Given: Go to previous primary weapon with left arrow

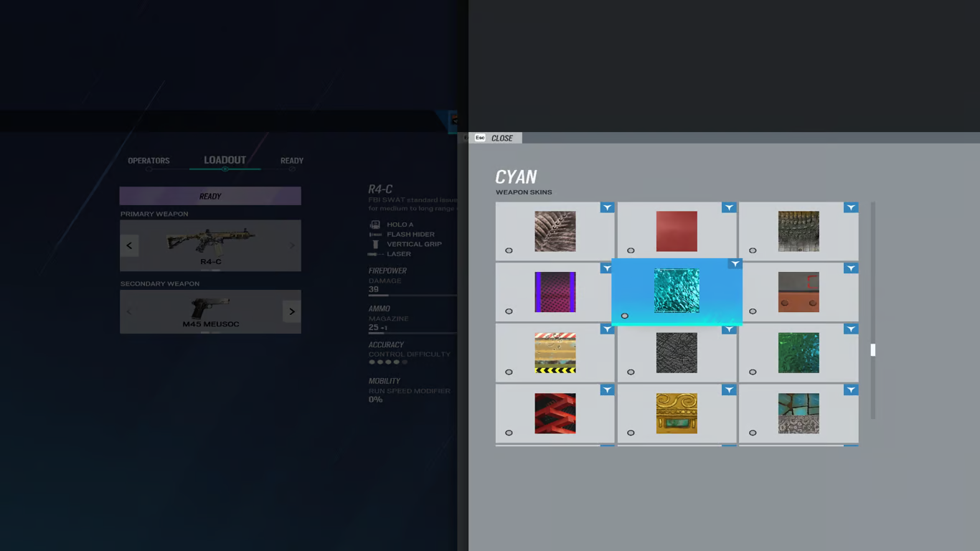Looking at the screenshot, I should [129, 245].
